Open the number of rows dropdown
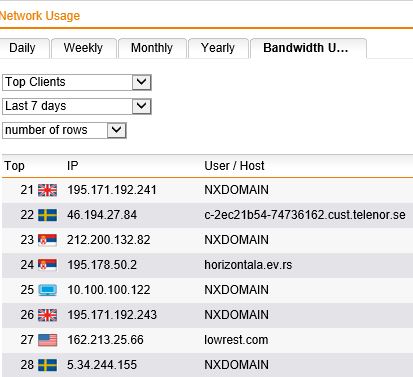The image size is (413, 377). [64, 130]
